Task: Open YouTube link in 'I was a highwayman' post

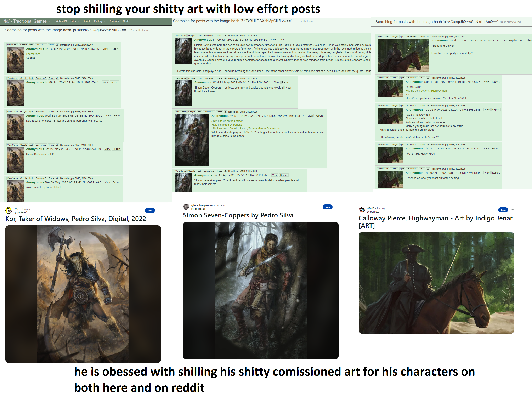Action: [x=410, y=137]
